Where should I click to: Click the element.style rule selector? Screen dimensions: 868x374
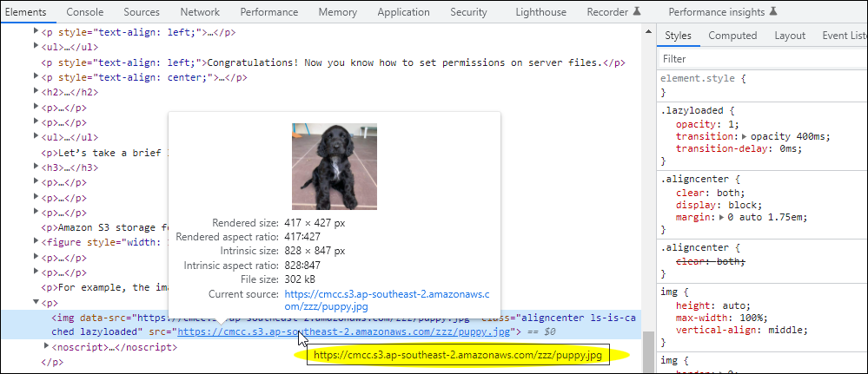click(699, 78)
